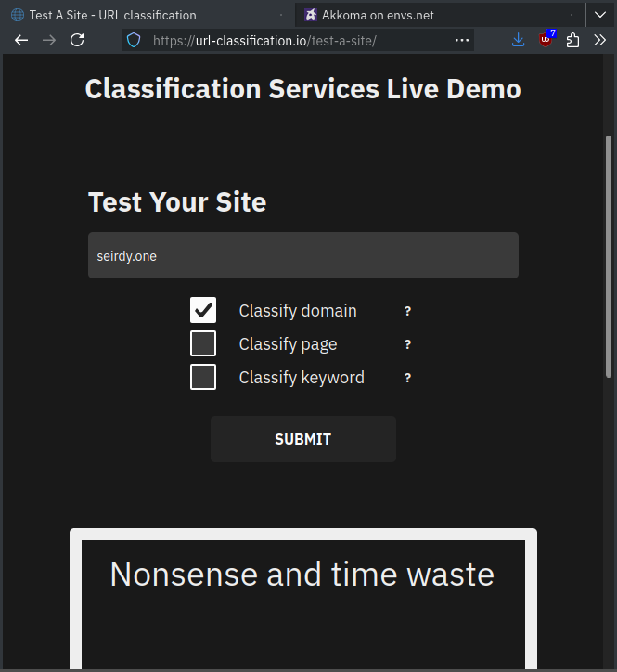Open the tracking protection shield icon
Viewport: 617px width, 672px height.
[135, 41]
